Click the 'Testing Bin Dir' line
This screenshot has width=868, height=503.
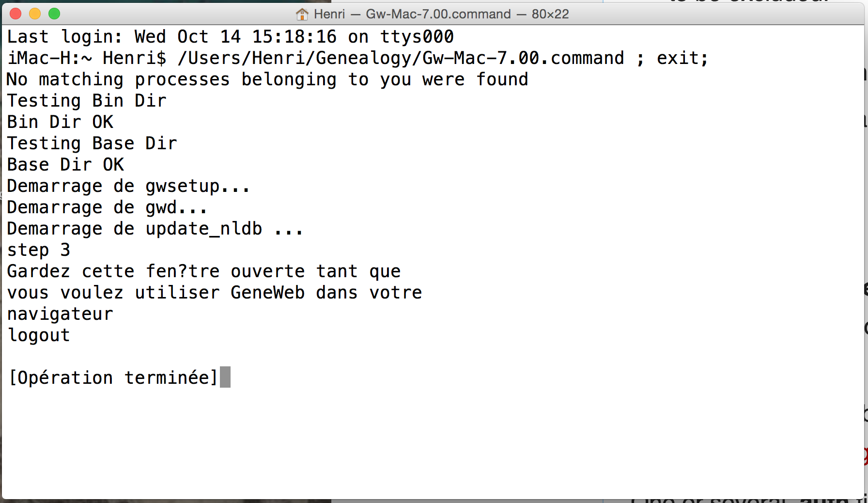87,101
